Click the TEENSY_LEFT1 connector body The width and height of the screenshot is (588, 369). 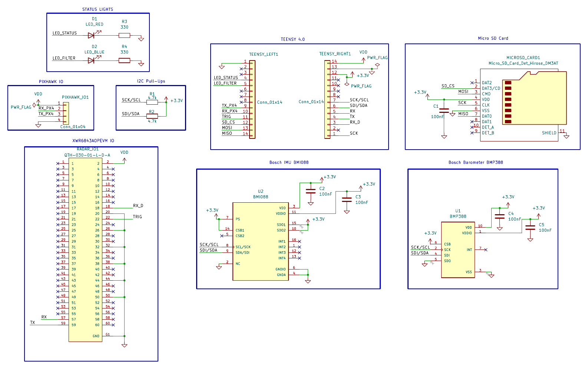click(252, 99)
